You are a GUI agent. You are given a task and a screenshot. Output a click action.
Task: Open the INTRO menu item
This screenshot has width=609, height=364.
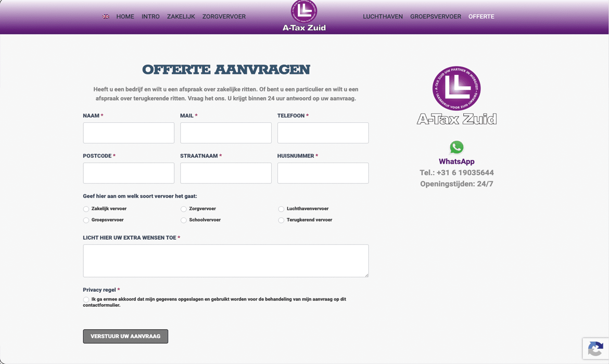(x=150, y=17)
